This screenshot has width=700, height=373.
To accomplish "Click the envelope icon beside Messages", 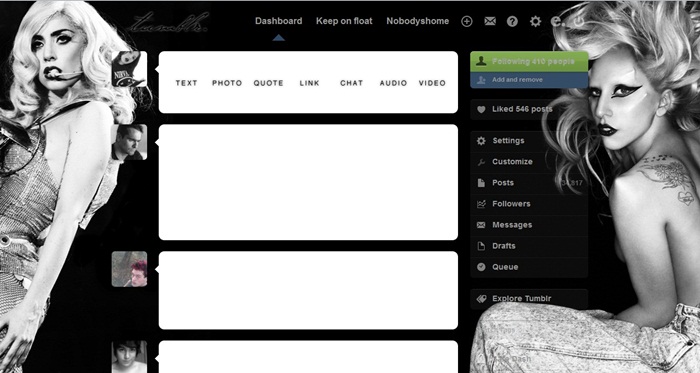I will [x=481, y=225].
